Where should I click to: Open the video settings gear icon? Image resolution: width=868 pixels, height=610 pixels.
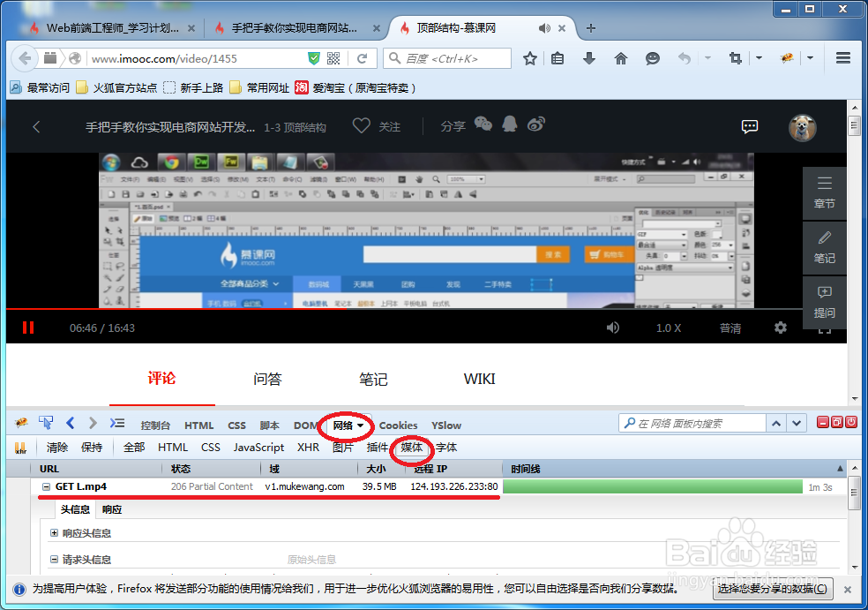(781, 328)
